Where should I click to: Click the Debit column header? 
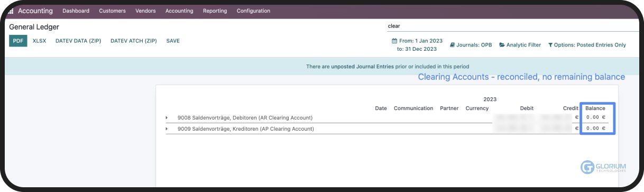tap(527, 108)
